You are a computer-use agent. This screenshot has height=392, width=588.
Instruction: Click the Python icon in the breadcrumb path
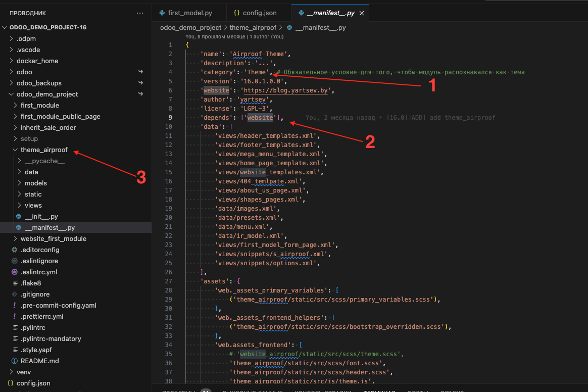[x=289, y=27]
